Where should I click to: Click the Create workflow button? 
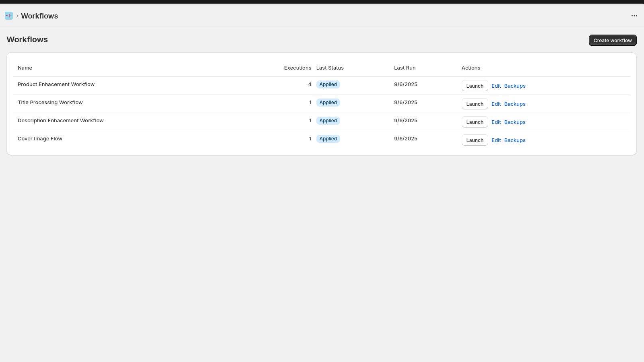612,40
